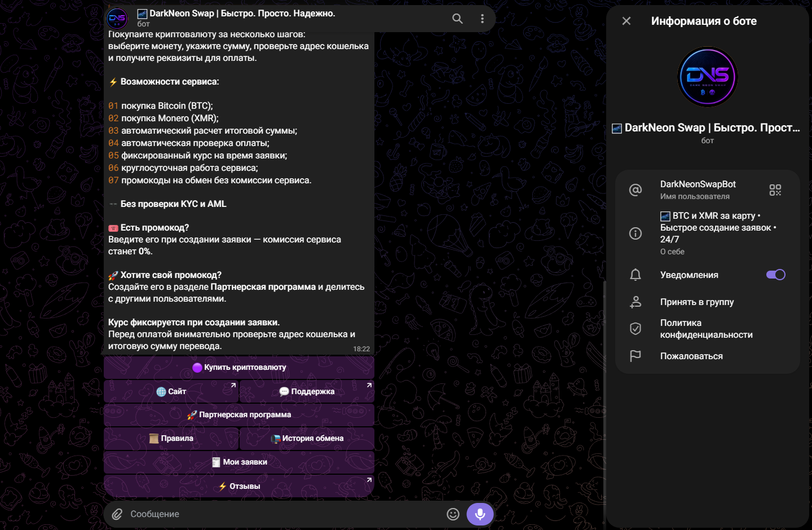The height and width of the screenshot is (530, 812).
Task: Toggle the Уведомления notifications switch
Action: (776, 275)
